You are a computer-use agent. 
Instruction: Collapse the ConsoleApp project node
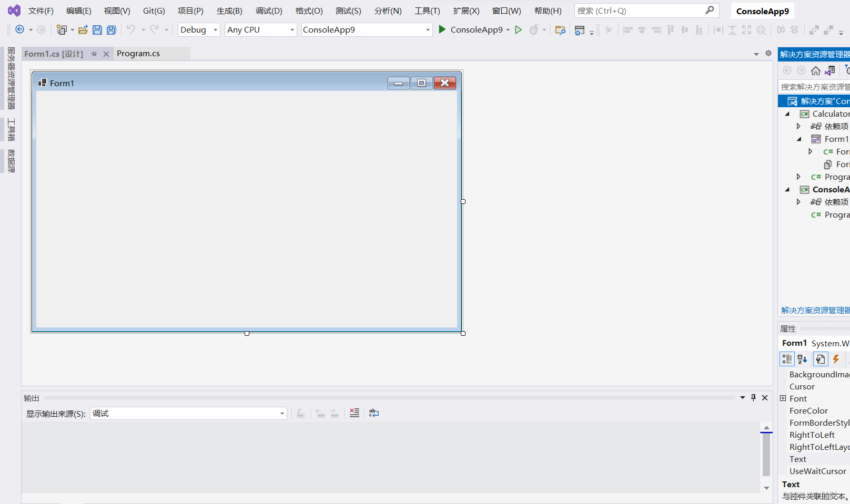(787, 189)
